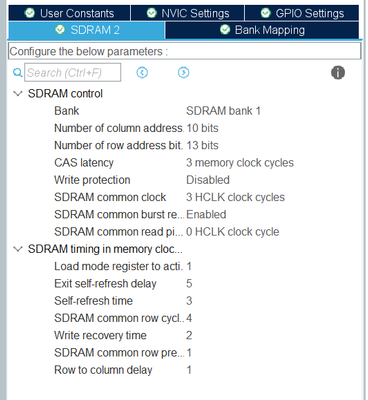Image resolution: width=368 pixels, height=400 pixels.
Task: Select the CAS latency label
Action: 84,163
